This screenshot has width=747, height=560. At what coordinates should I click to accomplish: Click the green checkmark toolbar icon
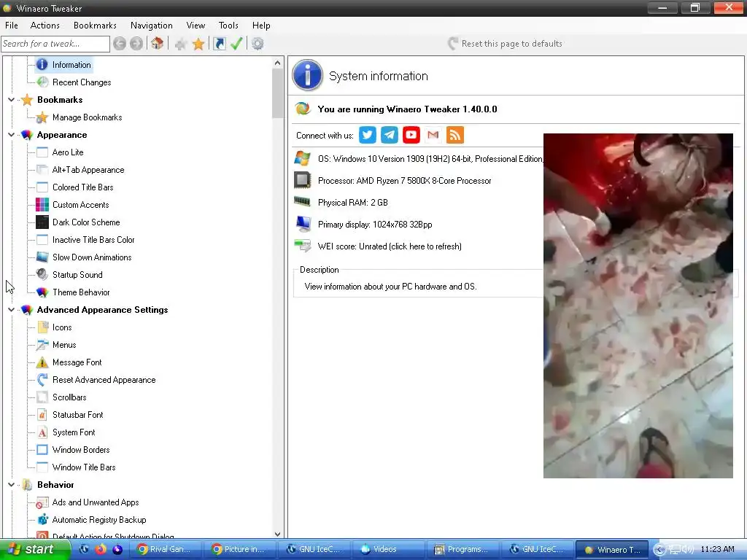[x=236, y=44]
